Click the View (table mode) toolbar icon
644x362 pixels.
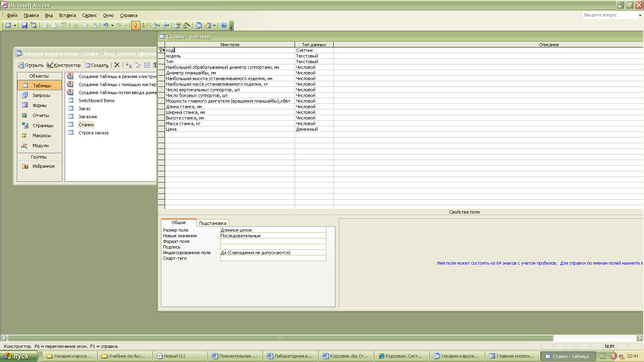coord(8,25)
